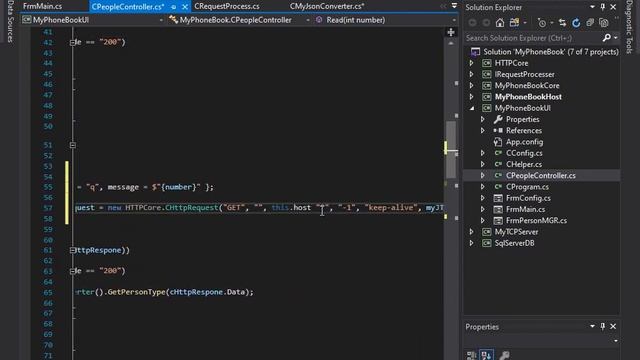The width and height of the screenshot is (640, 360).
Task: Select CConfig.cs in Solution Explorer
Action: point(524,153)
